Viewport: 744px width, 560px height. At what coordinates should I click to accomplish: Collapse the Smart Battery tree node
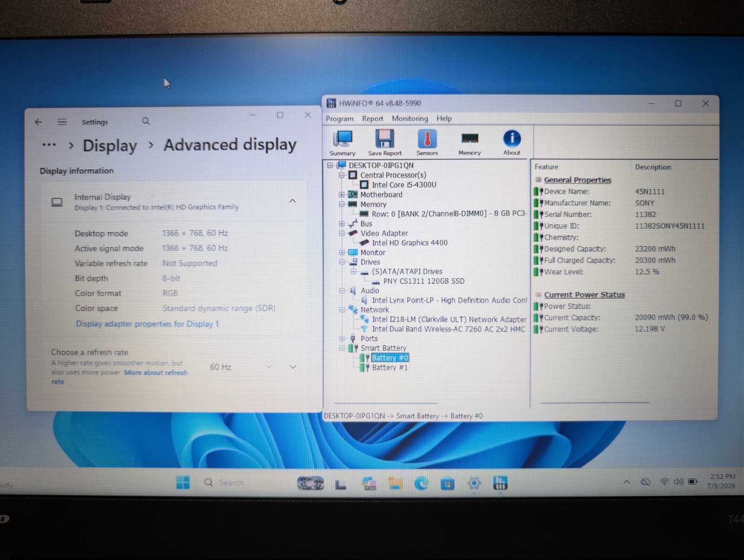[x=342, y=348]
